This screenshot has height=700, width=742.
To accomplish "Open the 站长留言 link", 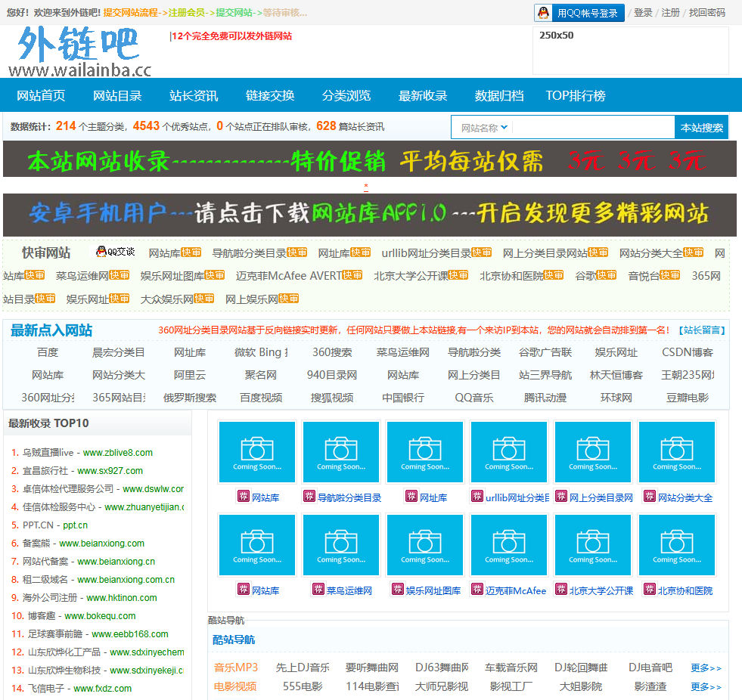I will click(x=702, y=330).
